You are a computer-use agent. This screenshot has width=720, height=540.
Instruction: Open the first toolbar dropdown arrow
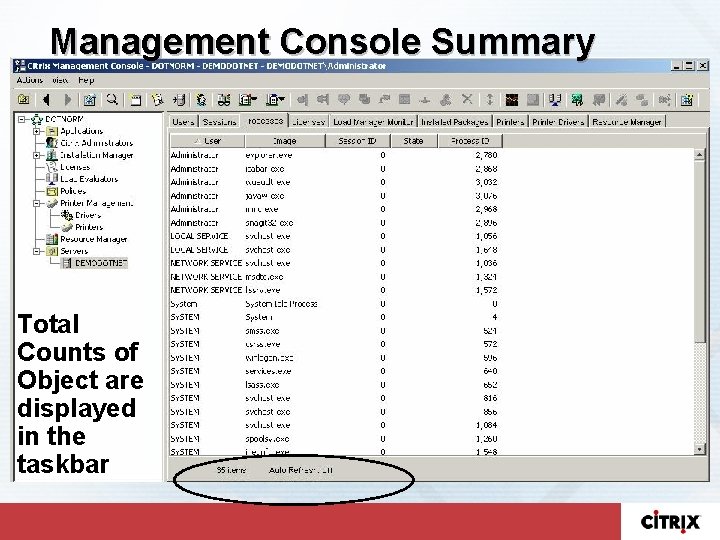(254, 99)
